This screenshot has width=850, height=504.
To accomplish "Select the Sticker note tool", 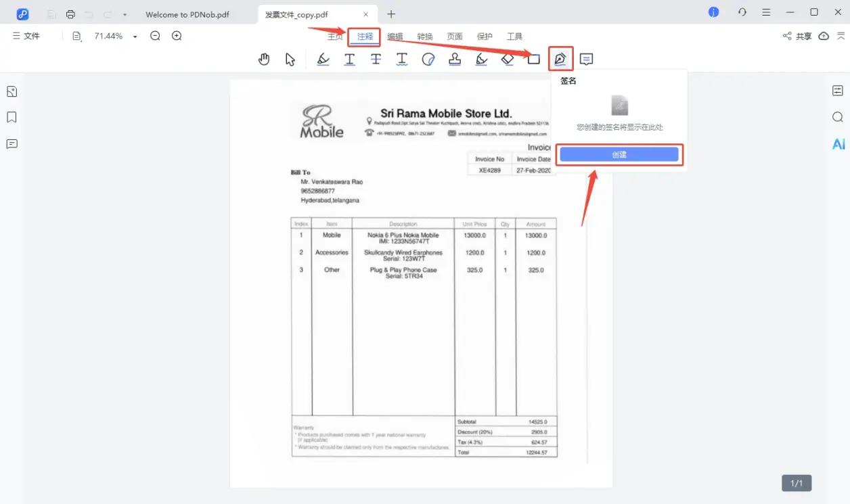I will pos(428,60).
